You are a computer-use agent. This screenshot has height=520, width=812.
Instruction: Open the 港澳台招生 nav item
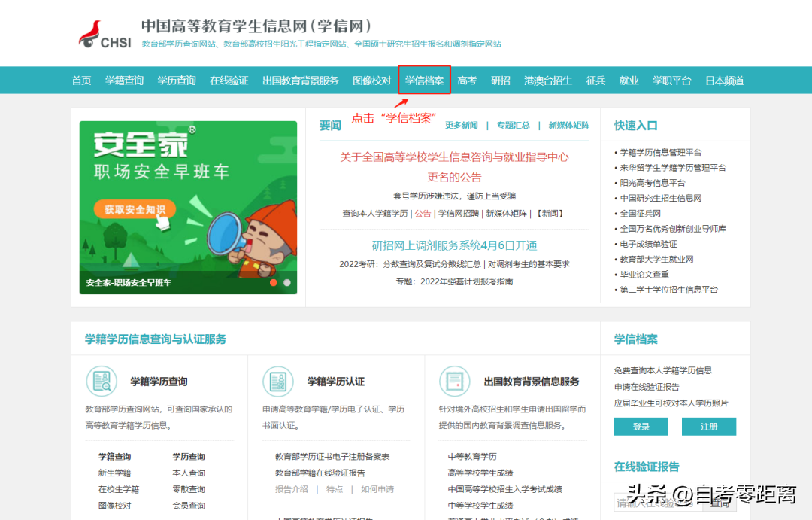(548, 81)
